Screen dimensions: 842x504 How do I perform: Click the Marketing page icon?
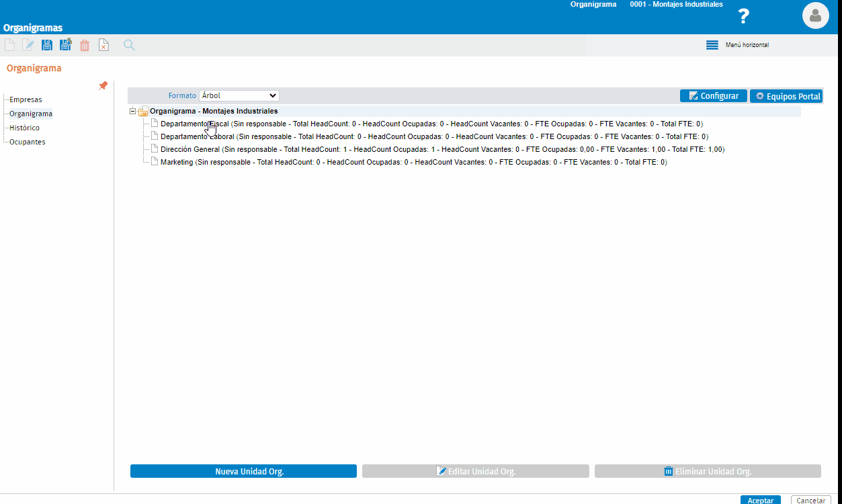click(x=155, y=162)
